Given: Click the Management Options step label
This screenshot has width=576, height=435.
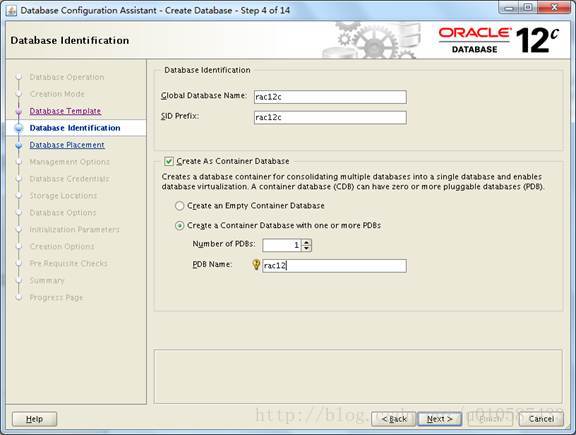Looking at the screenshot, I should [69, 162].
